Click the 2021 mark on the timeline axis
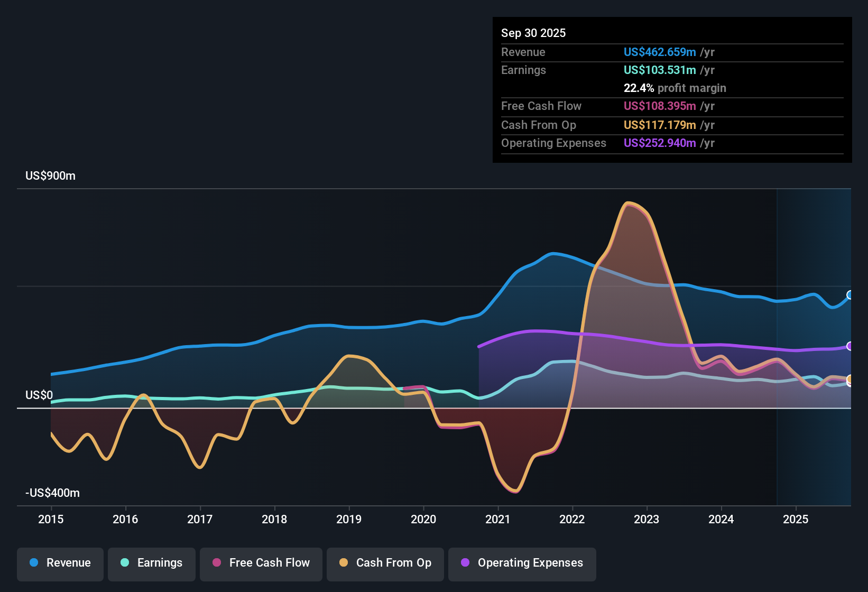Image resolution: width=868 pixels, height=592 pixels. 497,520
